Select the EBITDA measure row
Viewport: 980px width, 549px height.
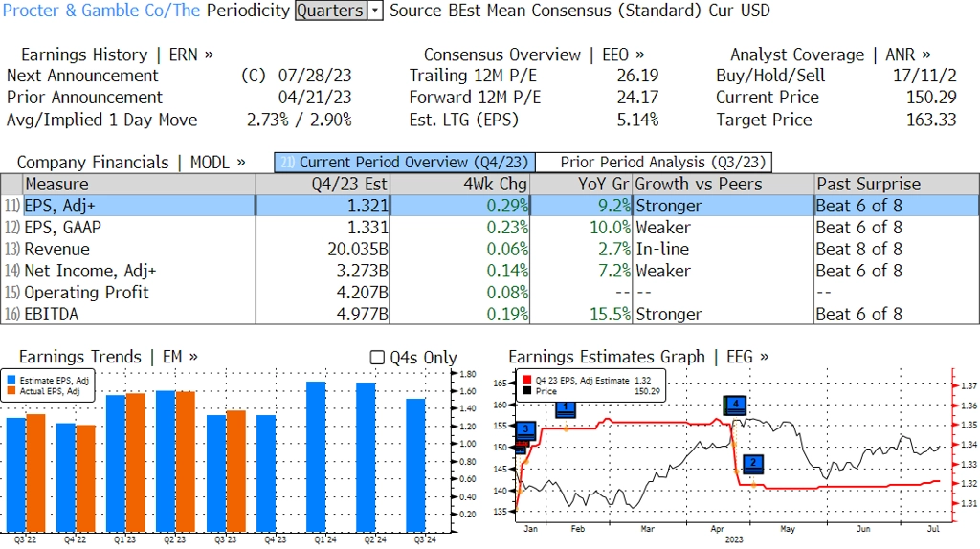click(x=490, y=314)
